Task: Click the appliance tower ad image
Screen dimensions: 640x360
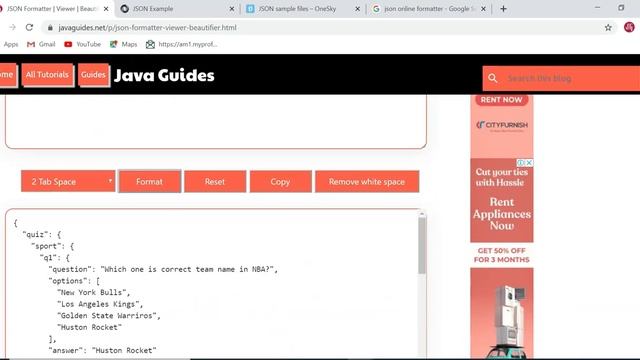Action: point(502,313)
